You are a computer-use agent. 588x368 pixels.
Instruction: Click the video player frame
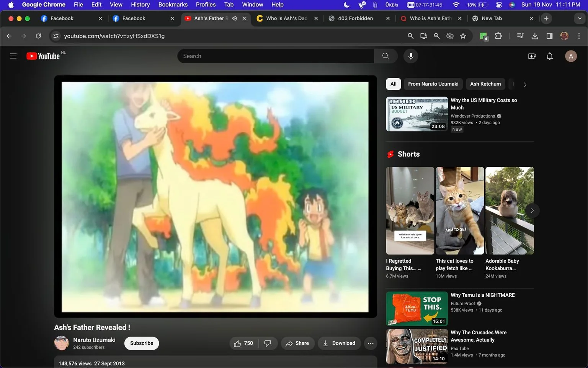pyautogui.click(x=215, y=197)
